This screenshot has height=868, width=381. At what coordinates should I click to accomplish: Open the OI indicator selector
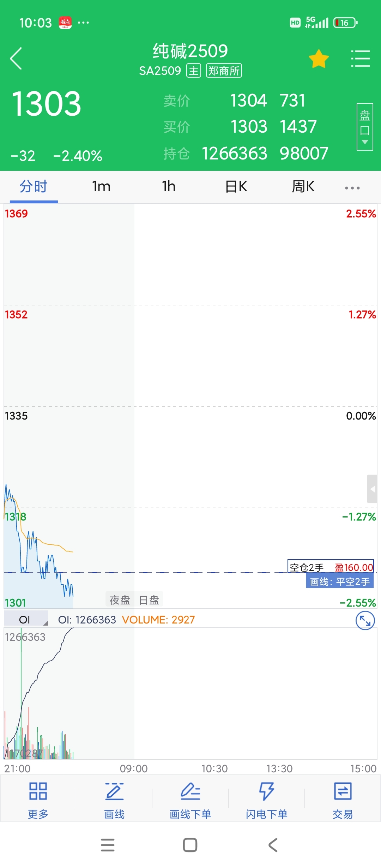click(26, 620)
